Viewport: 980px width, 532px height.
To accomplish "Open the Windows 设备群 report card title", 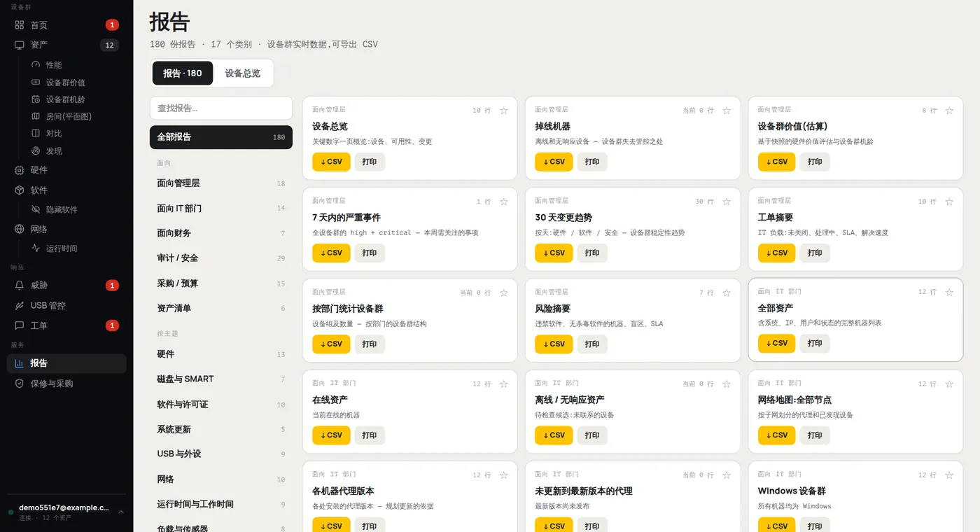I will pos(792,491).
